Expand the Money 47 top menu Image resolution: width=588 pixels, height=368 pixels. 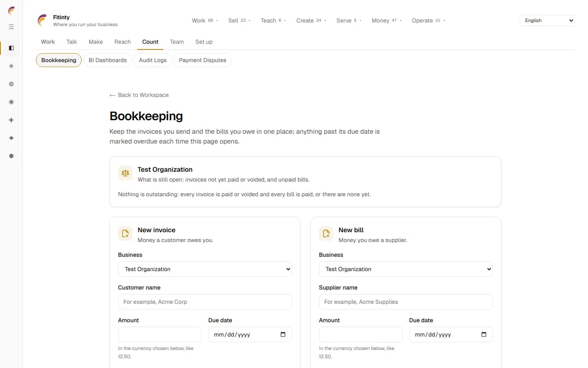click(387, 20)
